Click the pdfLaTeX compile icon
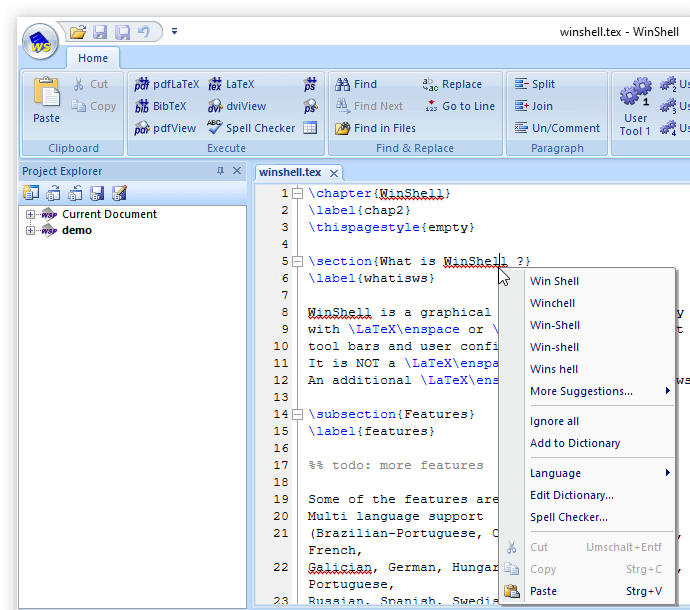This screenshot has height=610, width=690. pyautogui.click(x=142, y=85)
